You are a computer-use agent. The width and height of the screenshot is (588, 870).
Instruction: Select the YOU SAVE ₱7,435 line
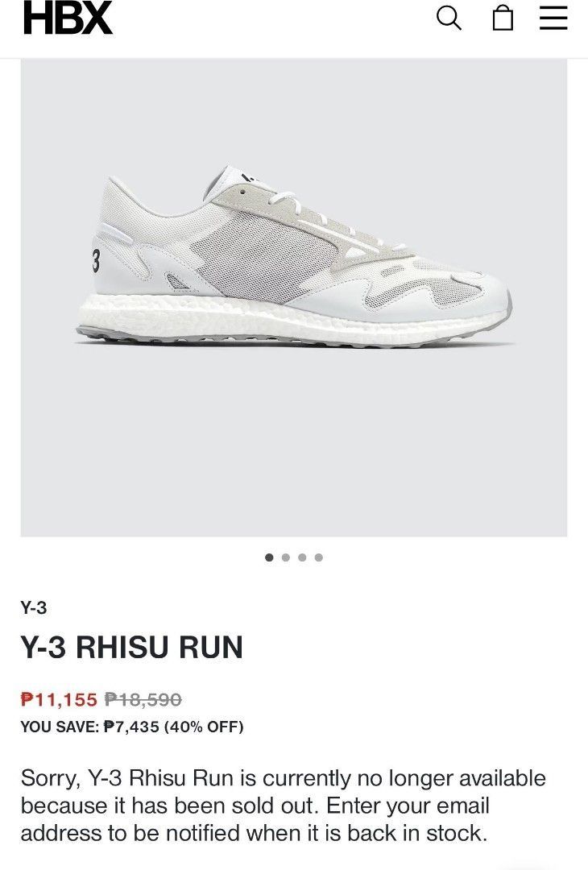coord(132,727)
